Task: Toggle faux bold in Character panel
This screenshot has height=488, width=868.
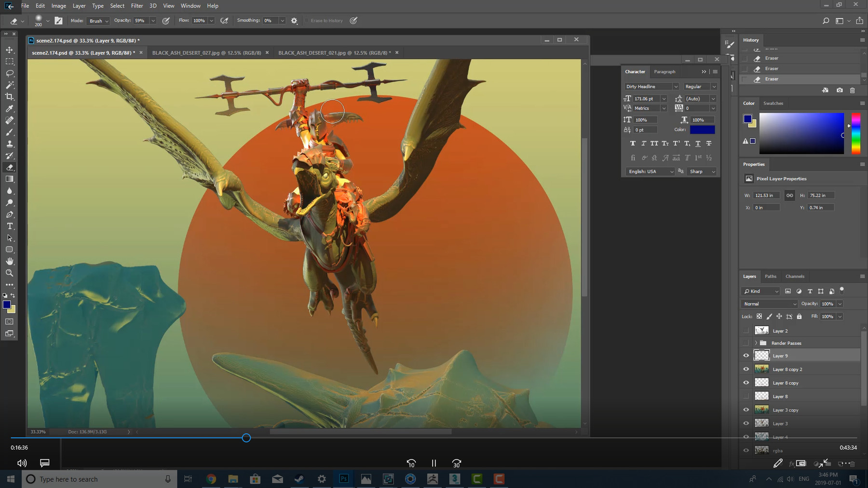Action: 633,144
